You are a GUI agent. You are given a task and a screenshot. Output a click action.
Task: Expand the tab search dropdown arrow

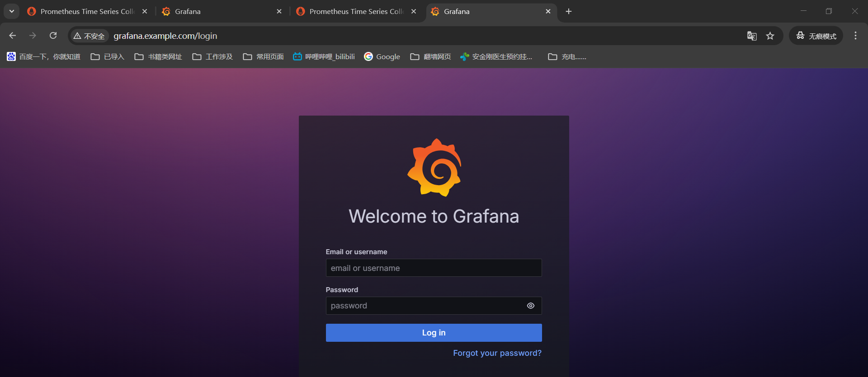coord(12,11)
